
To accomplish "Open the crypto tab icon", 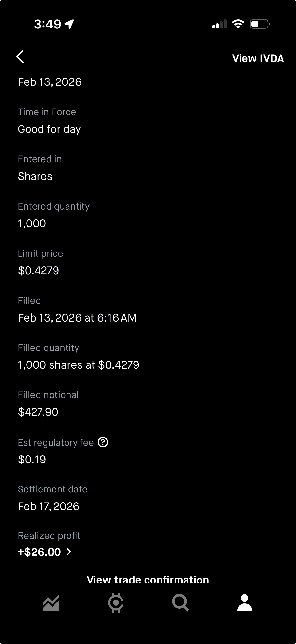I will pos(116,603).
